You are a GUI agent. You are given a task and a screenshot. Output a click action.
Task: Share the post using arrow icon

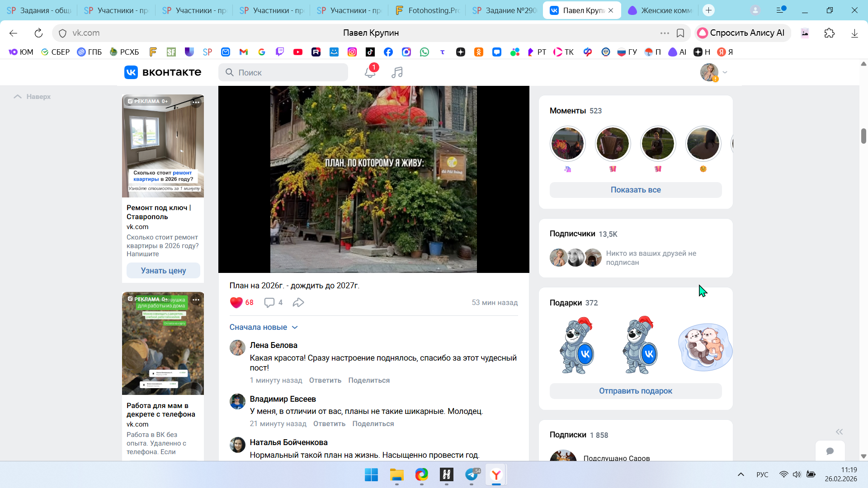tap(298, 302)
